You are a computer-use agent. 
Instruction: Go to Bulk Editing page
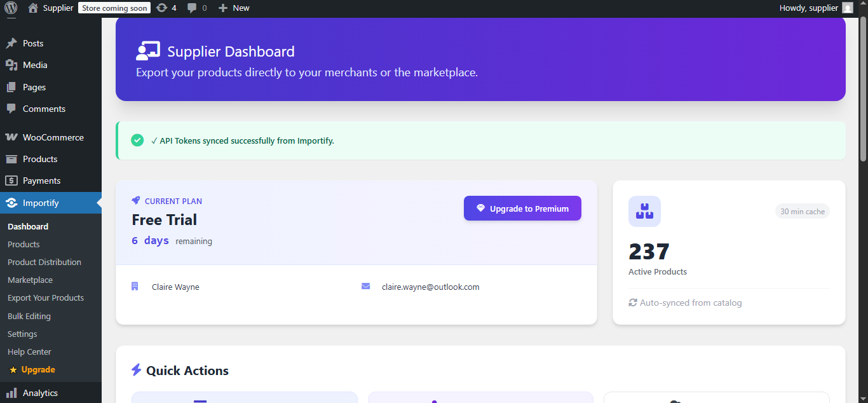pos(29,316)
